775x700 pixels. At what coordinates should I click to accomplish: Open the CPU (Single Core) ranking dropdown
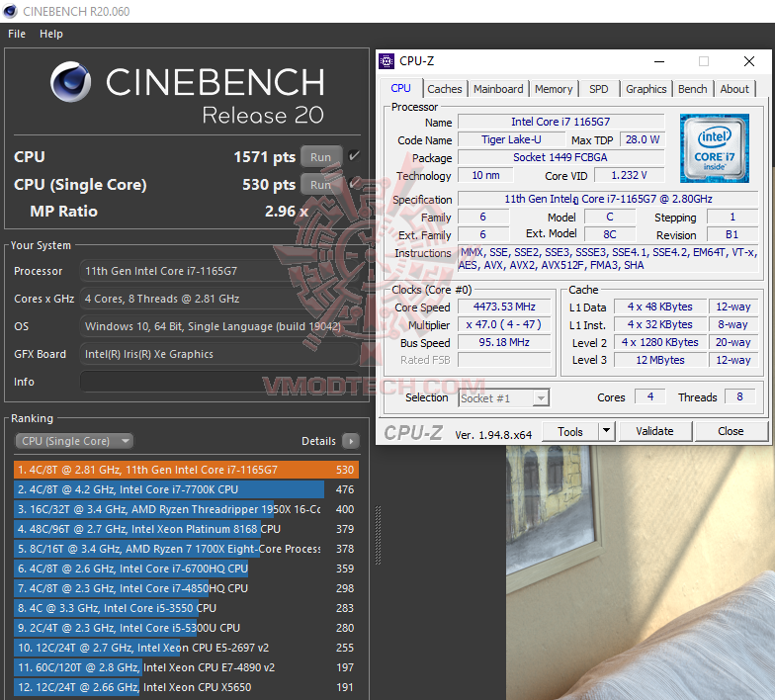tap(74, 441)
